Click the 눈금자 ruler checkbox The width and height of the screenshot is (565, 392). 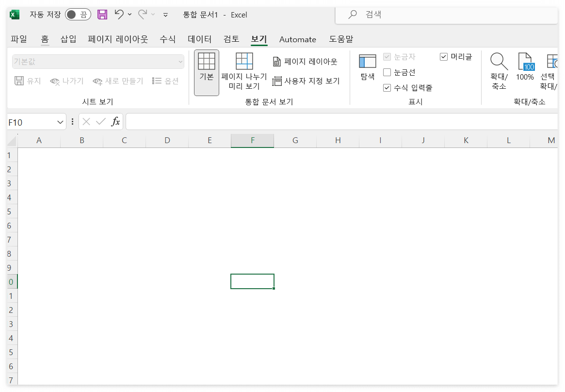(x=387, y=57)
